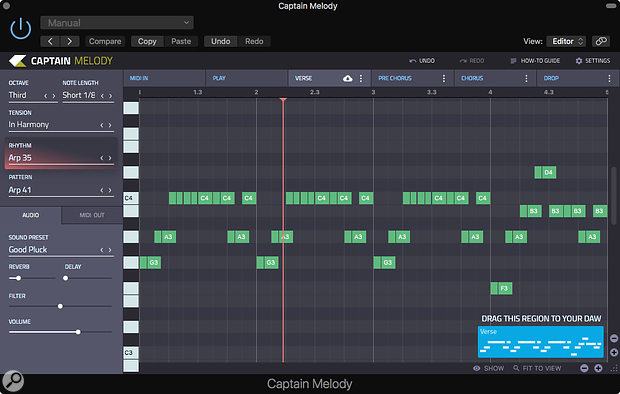Click the header Undo button
This screenshot has width=620, height=394.
(220, 41)
